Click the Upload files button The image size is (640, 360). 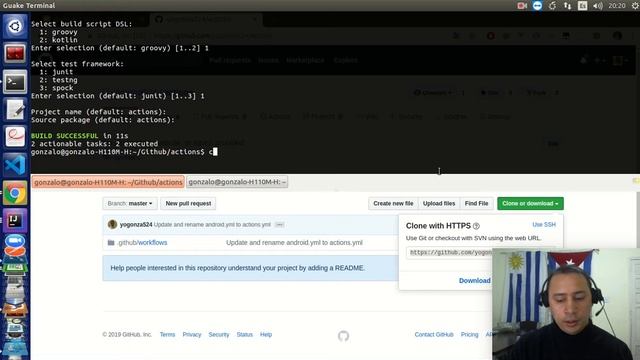[439, 203]
